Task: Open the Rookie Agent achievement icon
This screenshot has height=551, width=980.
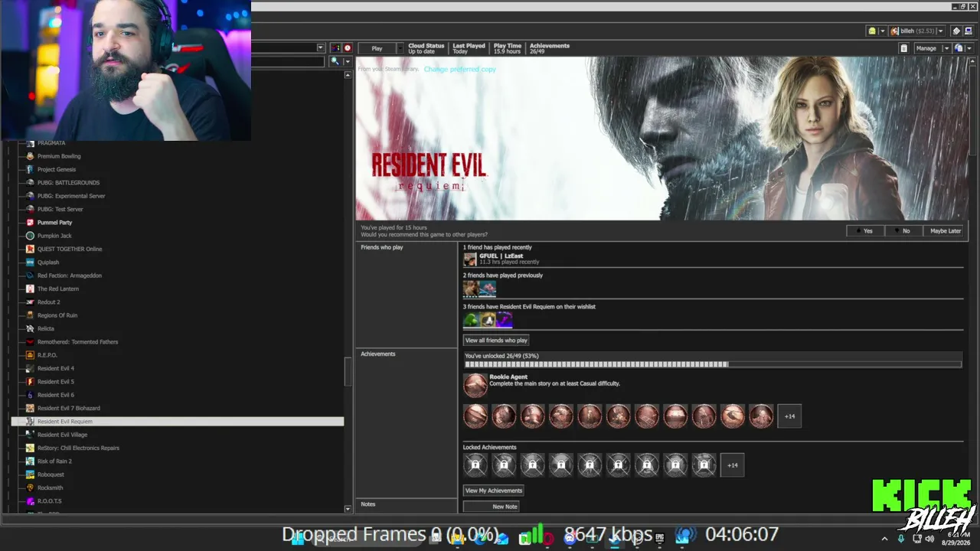Action: click(475, 385)
